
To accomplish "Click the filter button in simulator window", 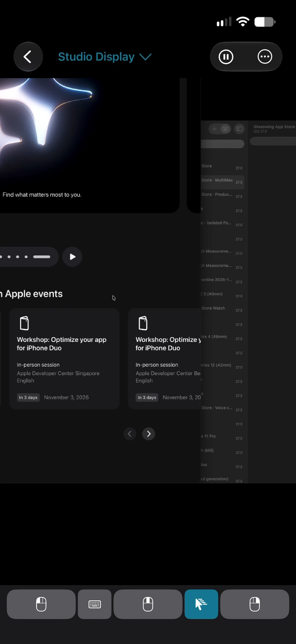I will pyautogui.click(x=225, y=129).
